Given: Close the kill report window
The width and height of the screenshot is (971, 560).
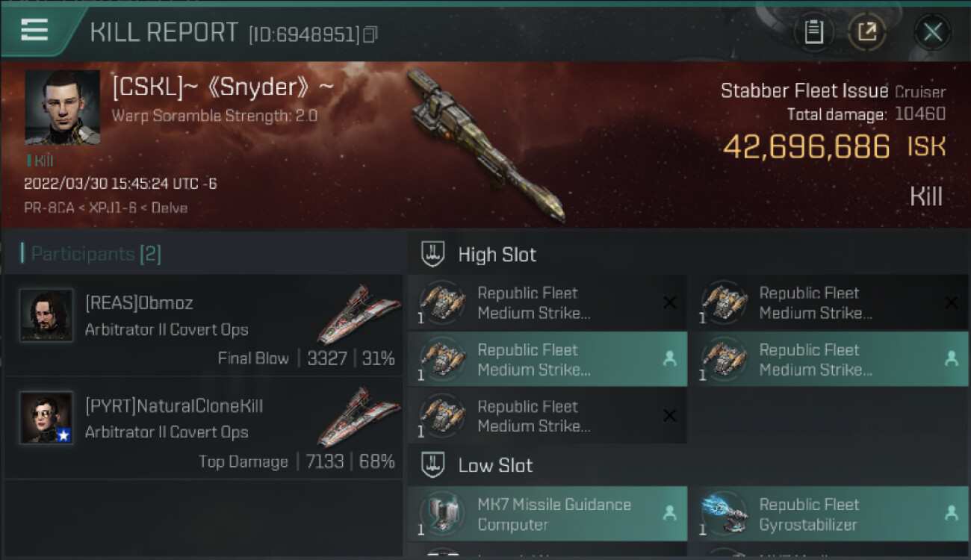Looking at the screenshot, I should [x=932, y=32].
